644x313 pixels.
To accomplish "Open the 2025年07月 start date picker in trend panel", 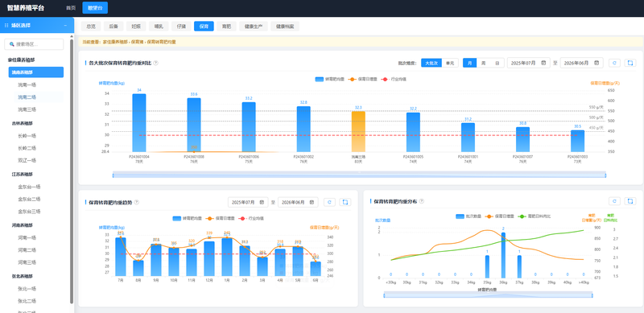I will [248, 202].
